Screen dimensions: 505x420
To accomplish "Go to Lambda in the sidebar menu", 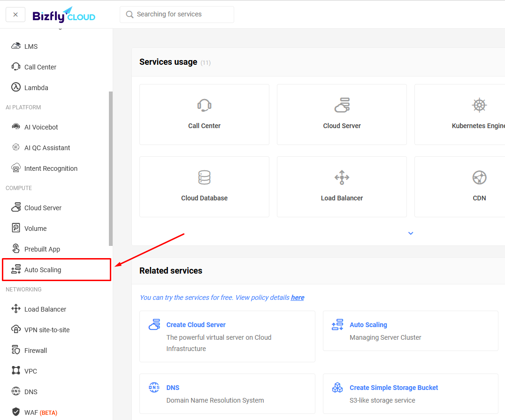I will tap(36, 88).
